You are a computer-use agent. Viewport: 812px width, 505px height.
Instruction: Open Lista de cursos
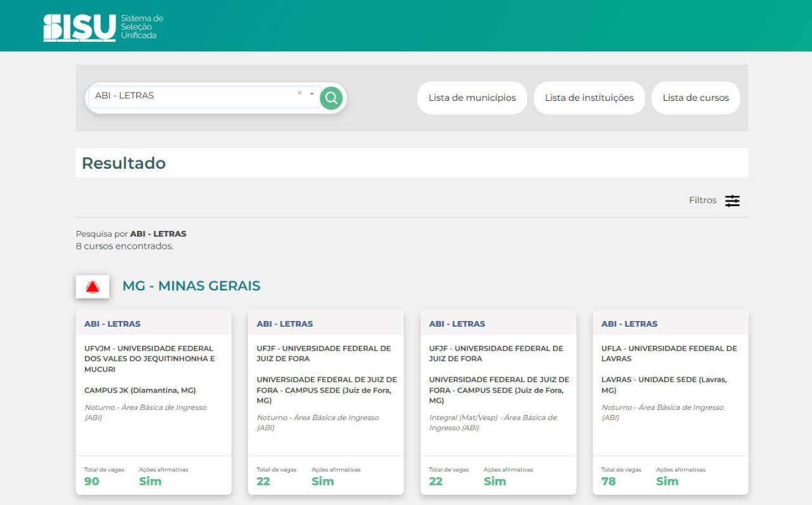coord(696,98)
